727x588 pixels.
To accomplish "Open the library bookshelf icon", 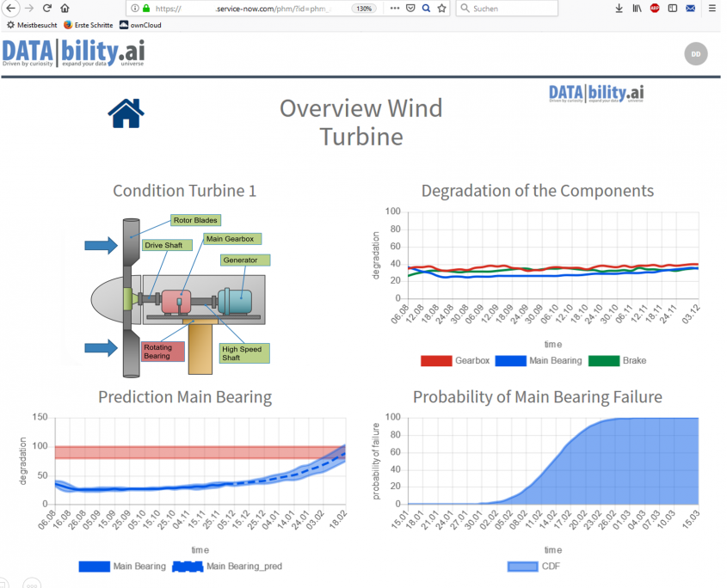I will pos(637,9).
